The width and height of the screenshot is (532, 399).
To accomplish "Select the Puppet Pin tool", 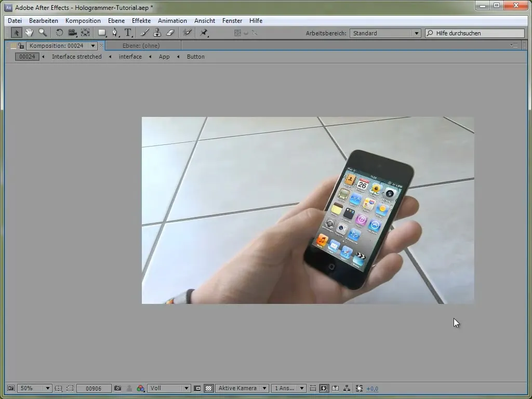I will click(x=204, y=33).
